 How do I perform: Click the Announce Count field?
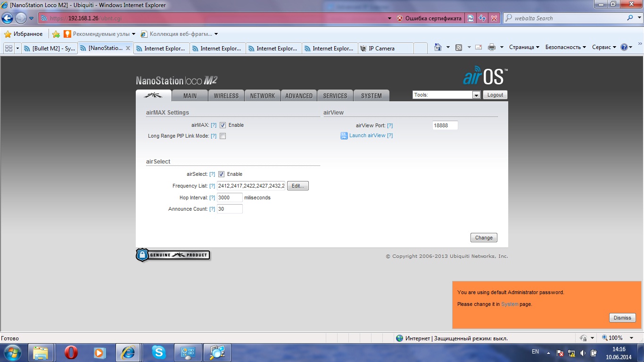pyautogui.click(x=230, y=209)
